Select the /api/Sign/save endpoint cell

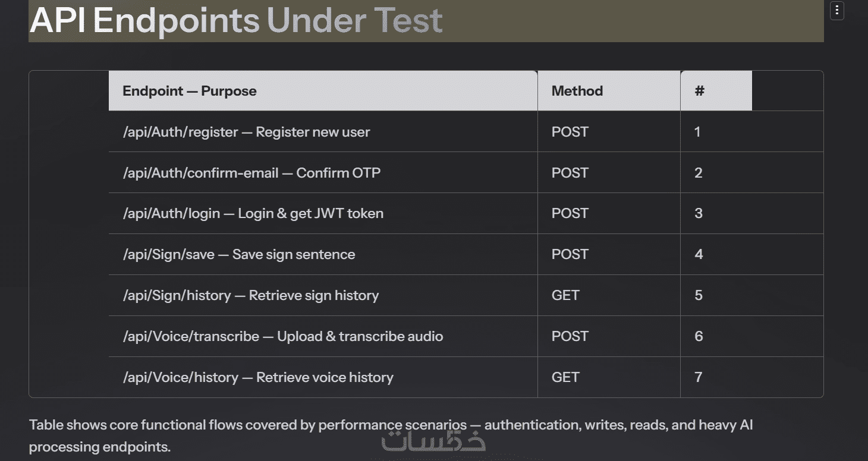click(x=323, y=254)
